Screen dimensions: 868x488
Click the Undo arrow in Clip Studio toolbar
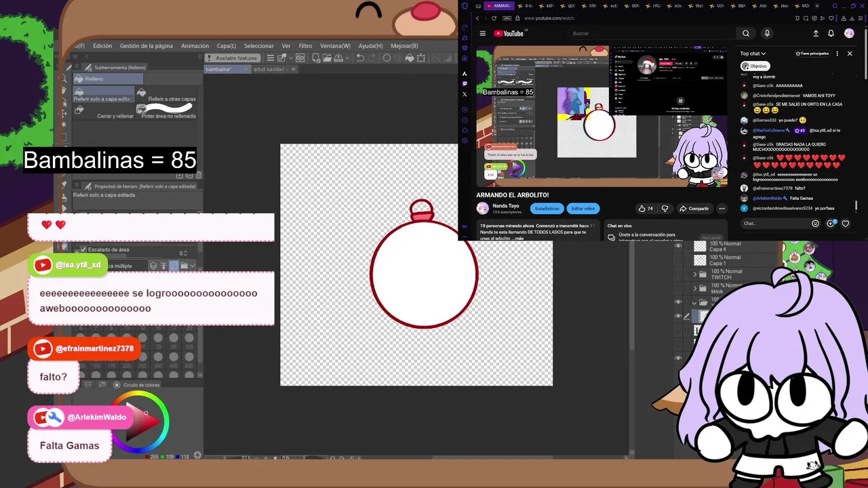[x=360, y=58]
